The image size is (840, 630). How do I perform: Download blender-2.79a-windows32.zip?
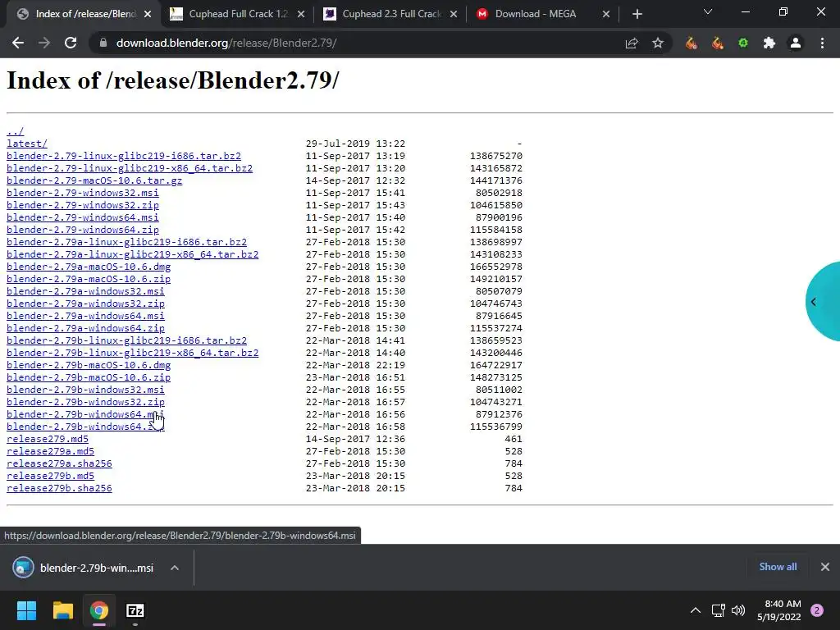(x=85, y=304)
